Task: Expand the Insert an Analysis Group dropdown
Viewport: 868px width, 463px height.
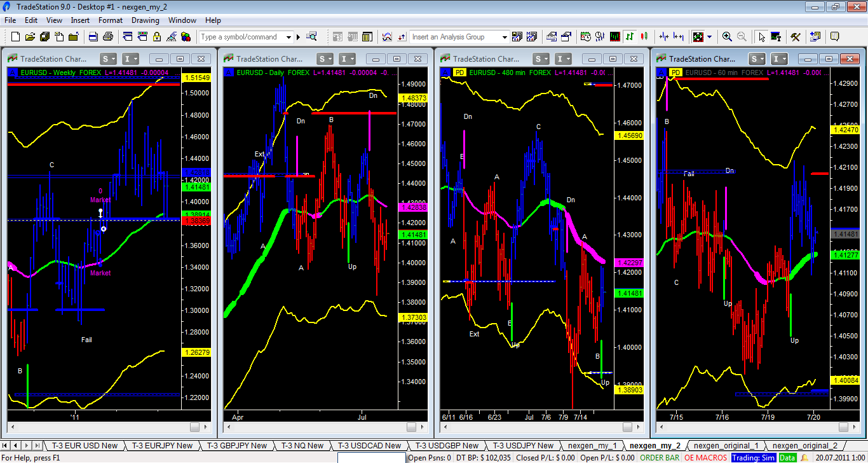Action: [x=505, y=38]
